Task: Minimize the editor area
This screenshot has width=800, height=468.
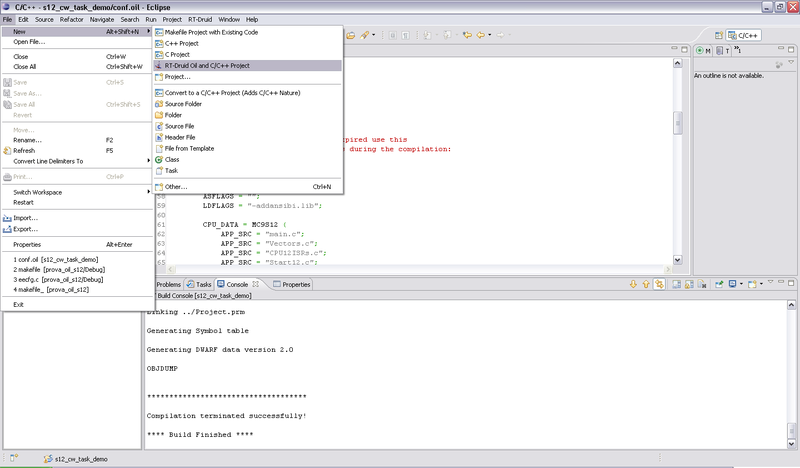Action: [x=674, y=49]
